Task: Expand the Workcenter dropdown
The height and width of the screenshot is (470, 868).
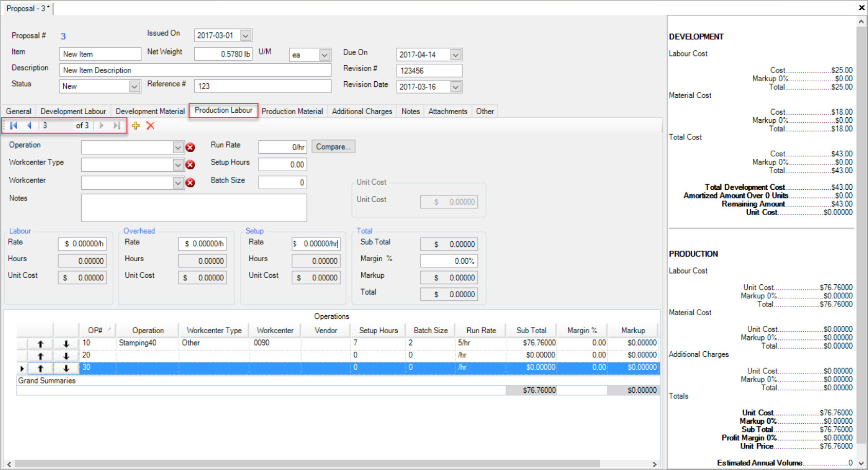Action: [x=178, y=183]
